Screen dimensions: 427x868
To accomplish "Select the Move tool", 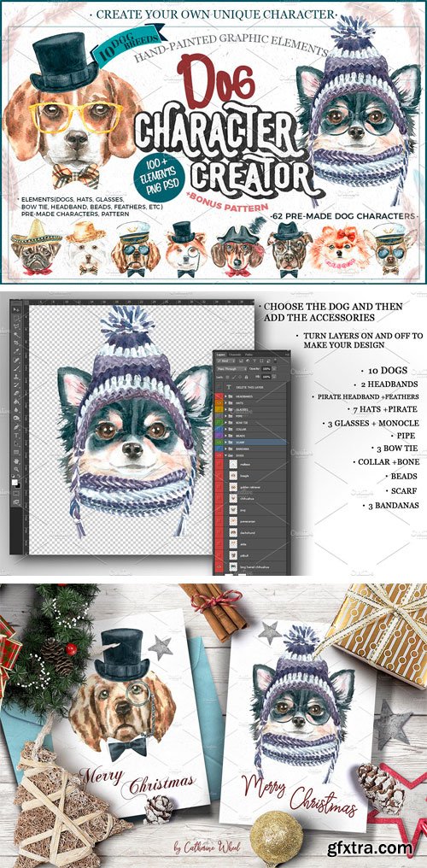I will click(16, 309).
